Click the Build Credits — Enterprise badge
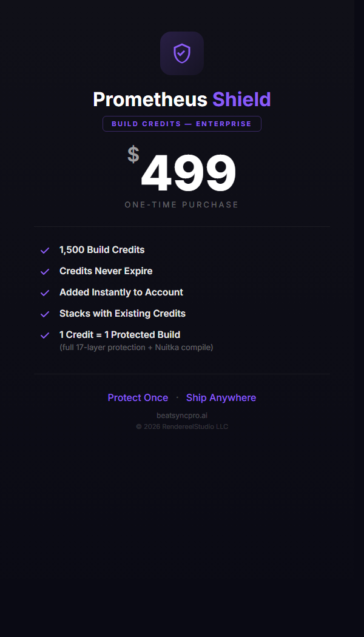Viewport: 364px width, 637px height. [181, 124]
